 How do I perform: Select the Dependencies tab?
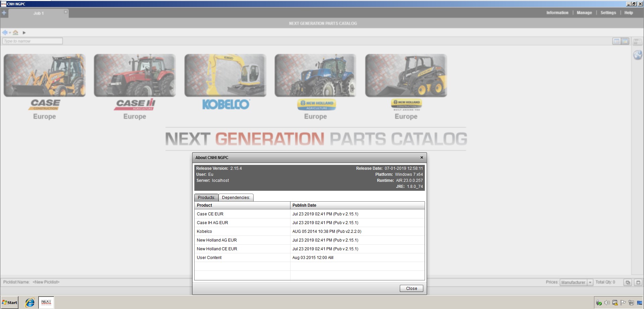pyautogui.click(x=236, y=198)
